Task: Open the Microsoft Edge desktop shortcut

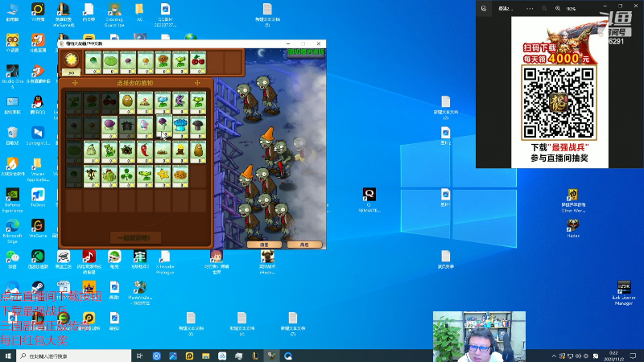Action: coord(12,231)
